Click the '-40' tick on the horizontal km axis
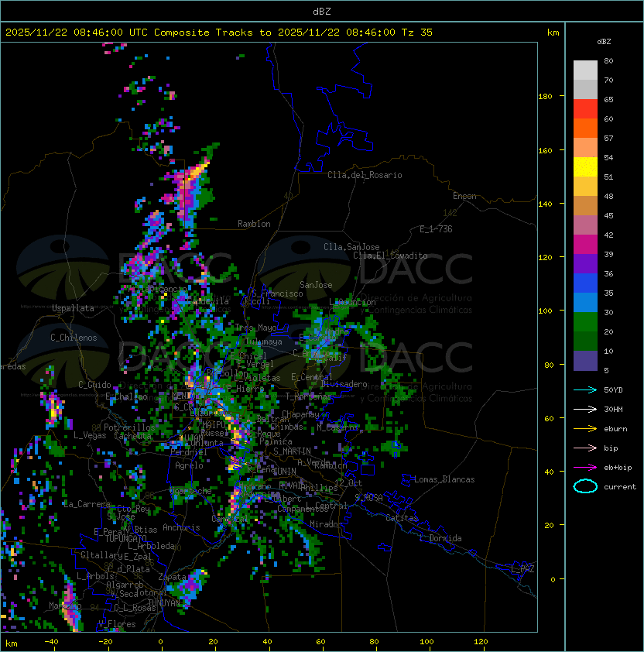The width and height of the screenshot is (644, 652). tap(51, 642)
